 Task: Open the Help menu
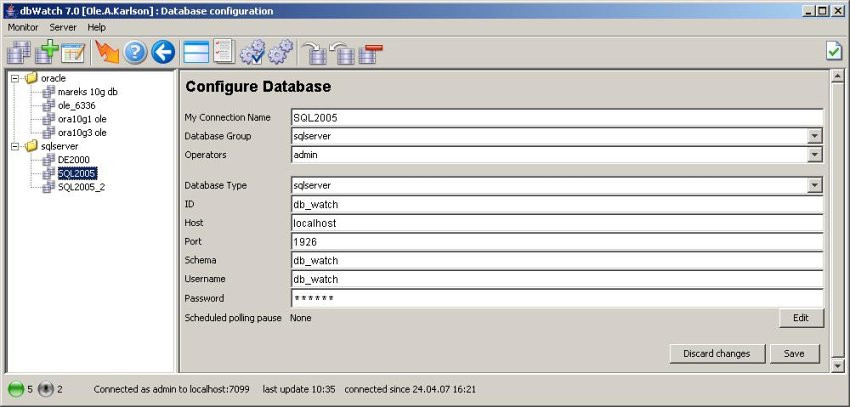pyautogui.click(x=96, y=27)
